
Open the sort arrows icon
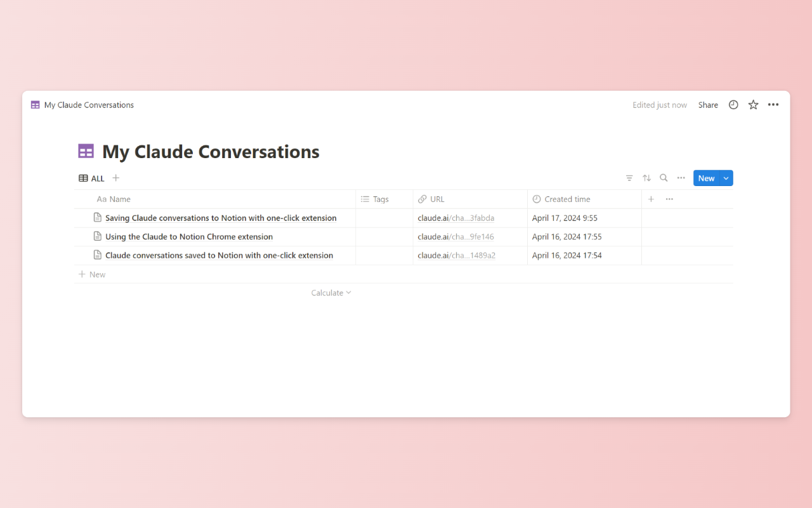click(x=646, y=178)
